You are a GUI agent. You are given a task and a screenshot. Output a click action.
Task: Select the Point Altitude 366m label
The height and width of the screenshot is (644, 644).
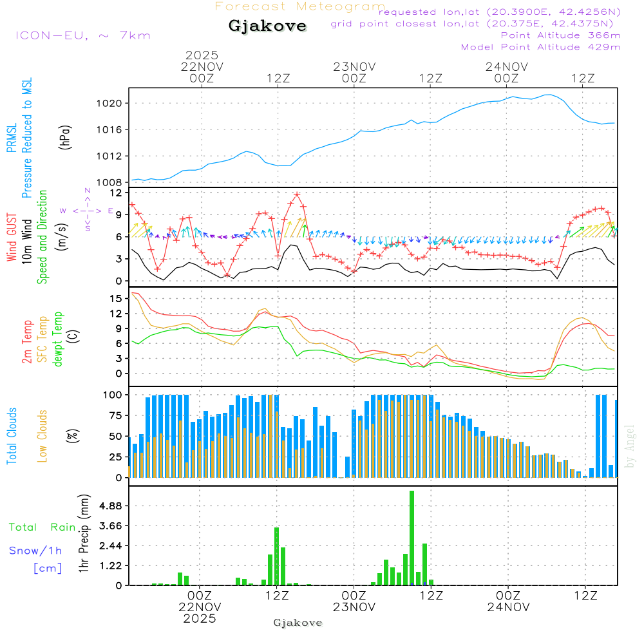pyautogui.click(x=560, y=35)
